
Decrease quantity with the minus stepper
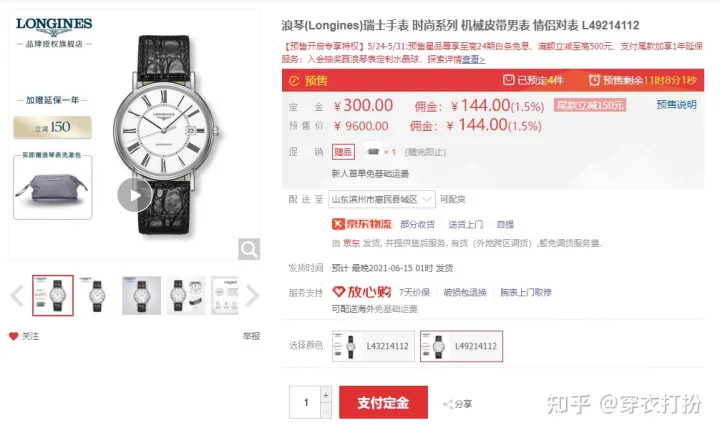click(x=326, y=411)
